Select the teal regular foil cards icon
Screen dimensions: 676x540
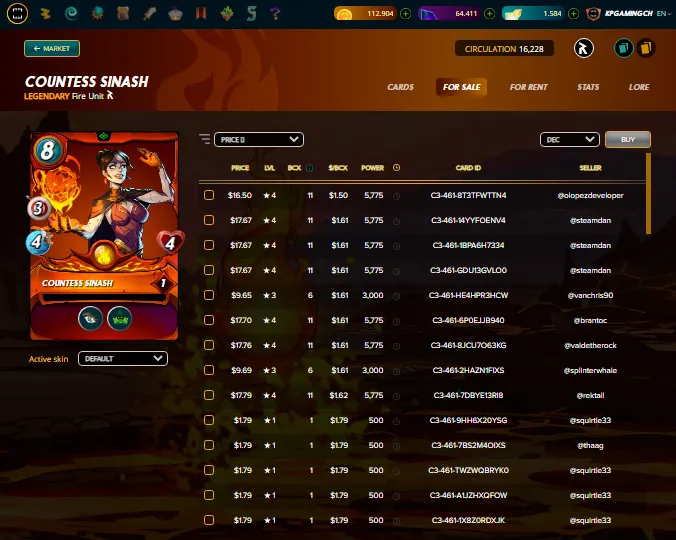623,48
